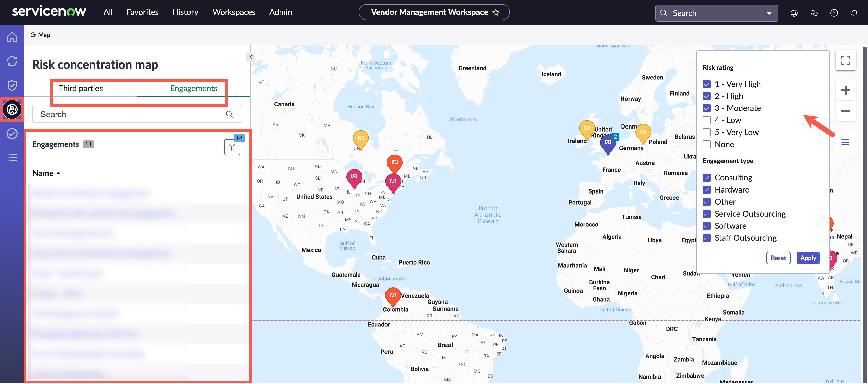This screenshot has width=868, height=384.
Task: Check the None risk rating checkbox
Action: pos(707,144)
